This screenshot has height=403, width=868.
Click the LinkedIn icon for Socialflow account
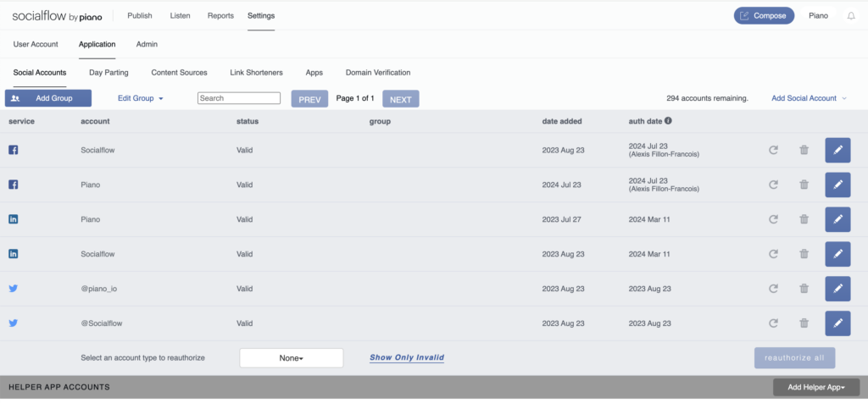click(14, 254)
